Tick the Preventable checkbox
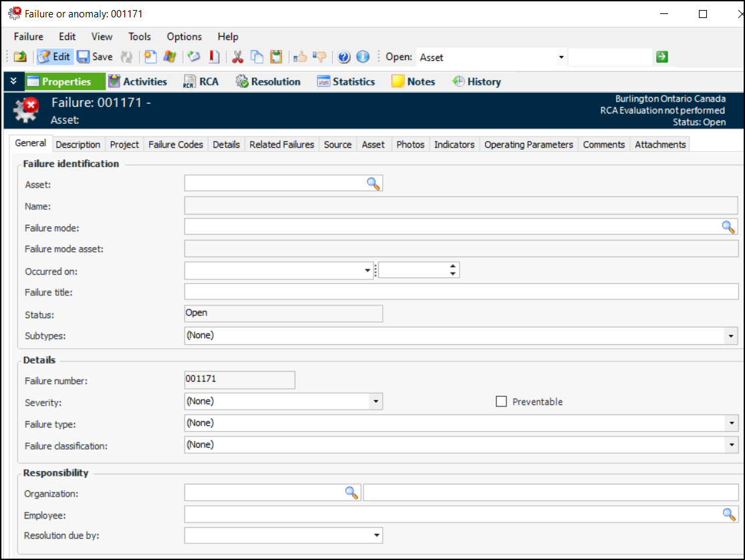745x560 pixels. [x=501, y=402]
